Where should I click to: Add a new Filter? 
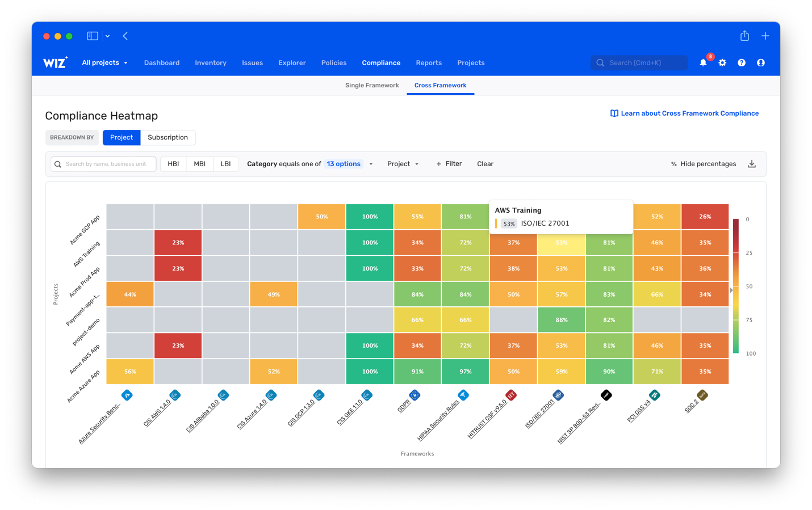[x=449, y=164]
